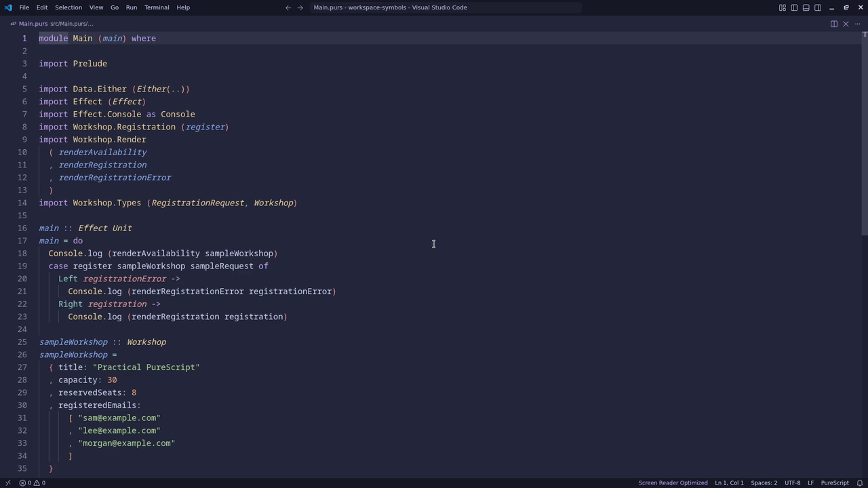Image resolution: width=868 pixels, height=488 pixels.
Task: Go forward with the right arrow
Action: 300,7
